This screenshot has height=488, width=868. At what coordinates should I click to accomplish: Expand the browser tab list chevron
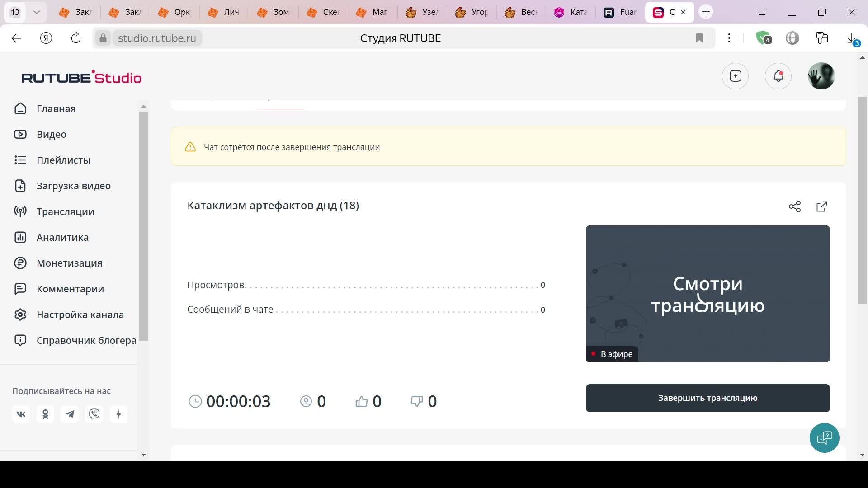[37, 12]
